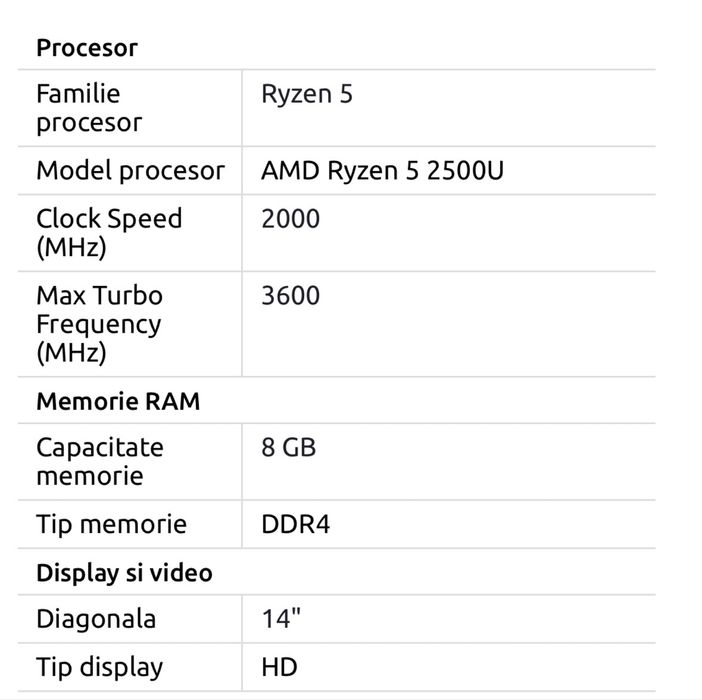
Task: Select the Max Turbo label text
Action: point(99,296)
